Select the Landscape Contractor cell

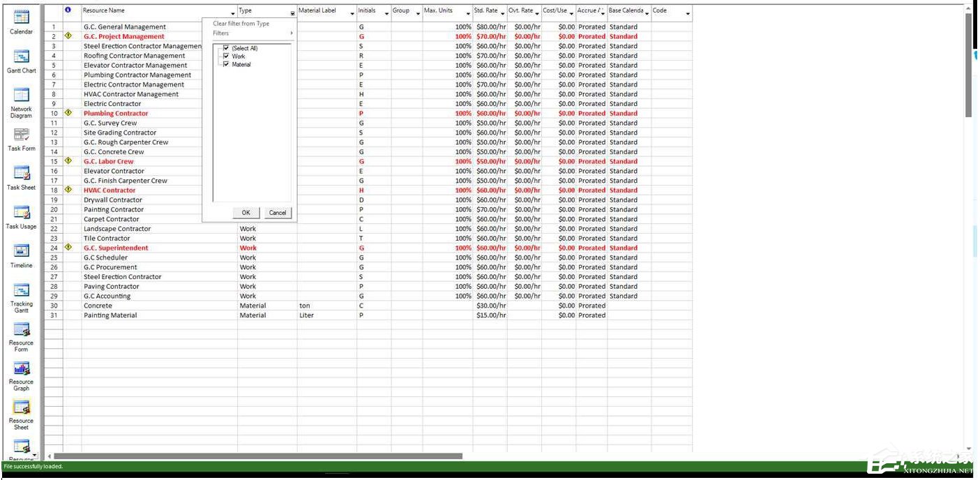[x=159, y=229]
